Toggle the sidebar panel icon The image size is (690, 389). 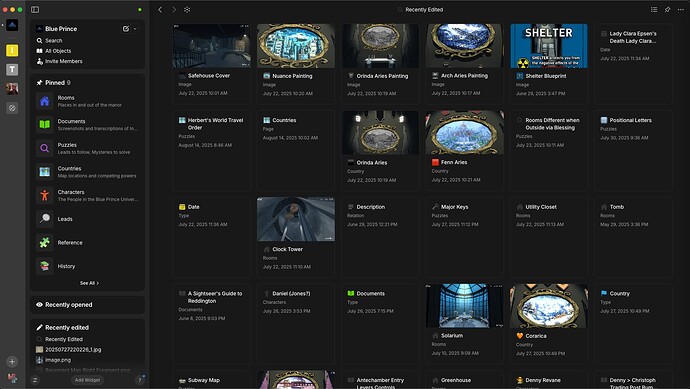point(35,9)
